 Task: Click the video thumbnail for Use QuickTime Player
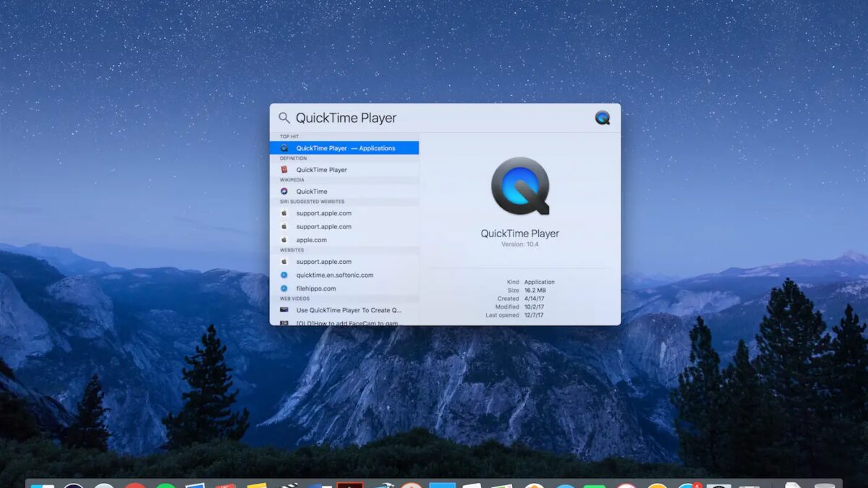(x=284, y=310)
